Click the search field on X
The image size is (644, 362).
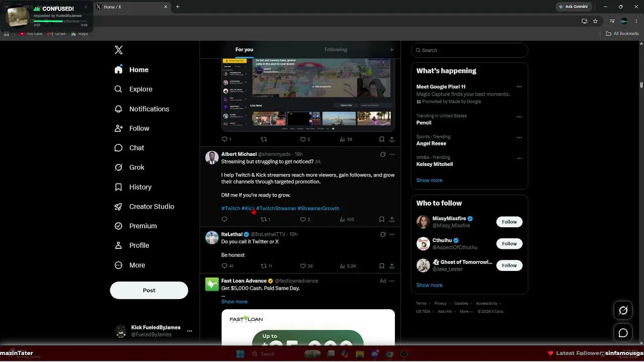(x=469, y=50)
